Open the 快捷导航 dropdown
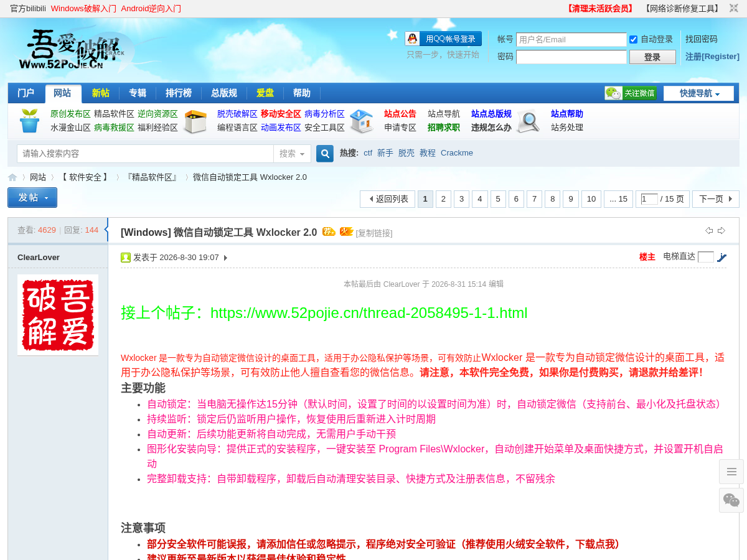 pyautogui.click(x=698, y=93)
